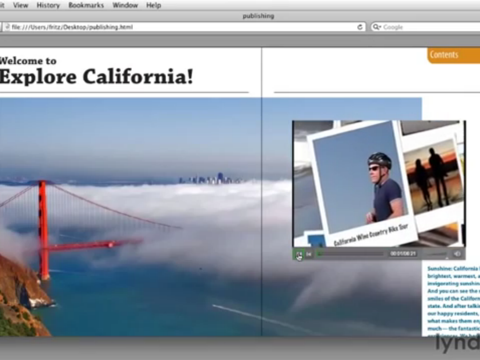Open the Bookmarks menu
The image size is (480, 360).
point(86,5)
